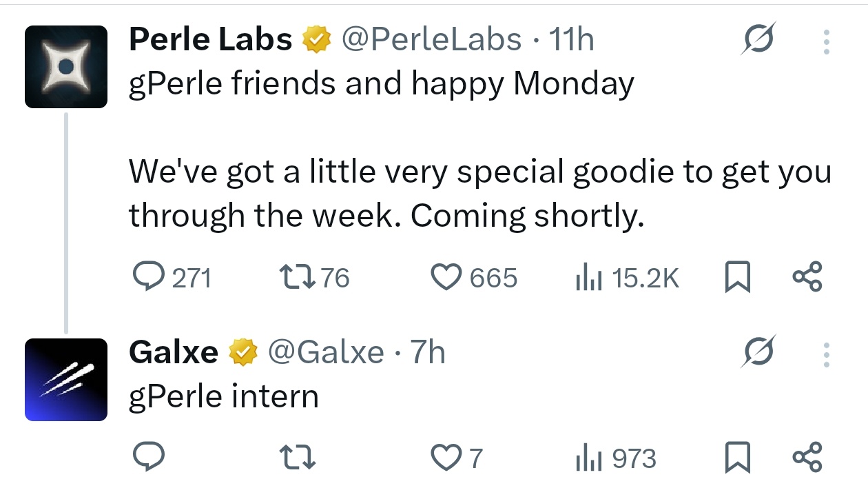Open more options menu for Perle Labs tweet

826,41
